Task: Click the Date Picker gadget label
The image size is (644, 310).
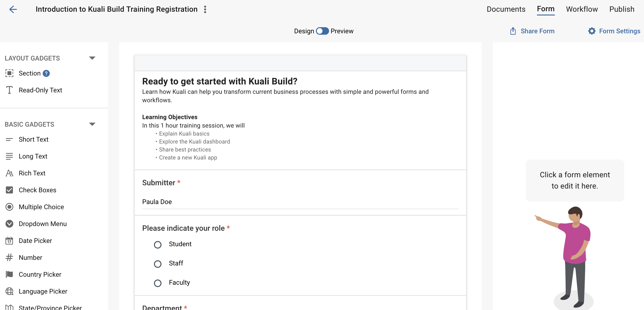Action: click(35, 241)
